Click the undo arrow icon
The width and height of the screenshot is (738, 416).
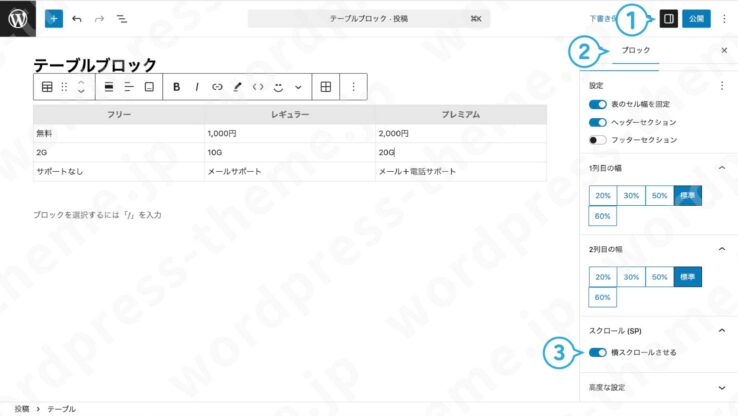point(77,19)
